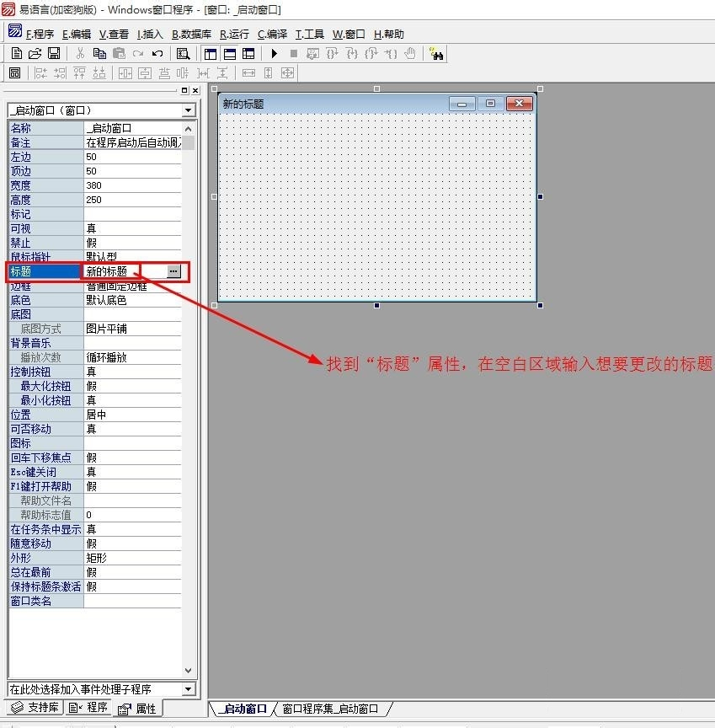Click the 随意移动 property value 假
The image size is (715, 728).
tap(133, 543)
